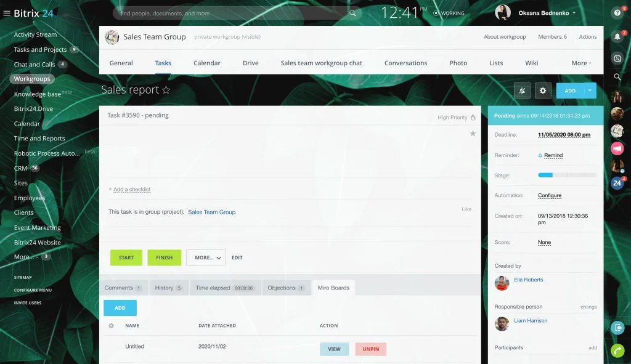Open the task settings gear button

[543, 91]
